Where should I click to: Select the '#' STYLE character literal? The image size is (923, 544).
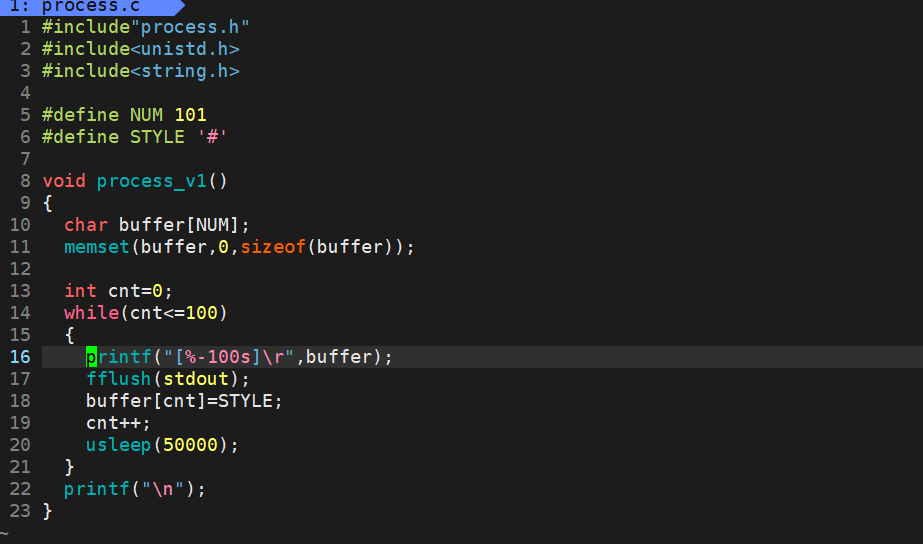(x=212, y=137)
